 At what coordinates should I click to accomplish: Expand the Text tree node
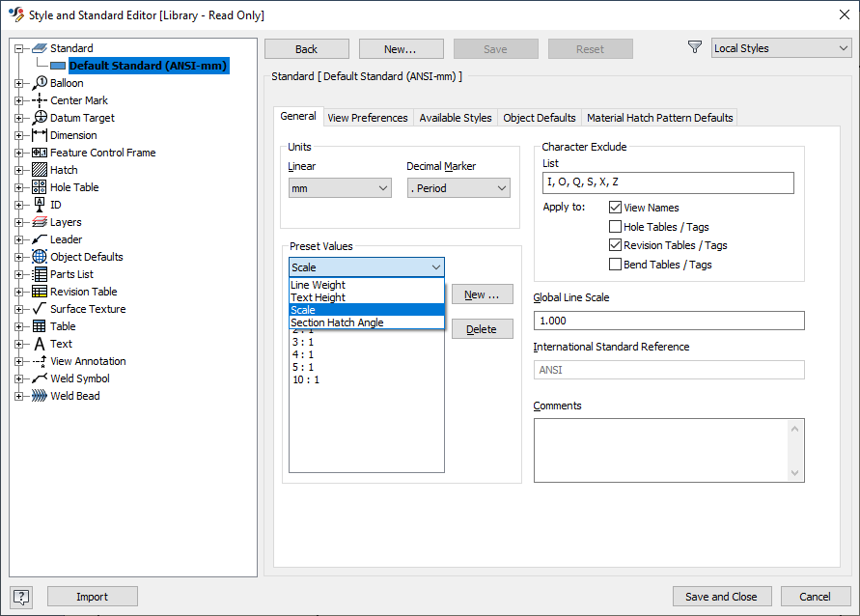pos(18,344)
